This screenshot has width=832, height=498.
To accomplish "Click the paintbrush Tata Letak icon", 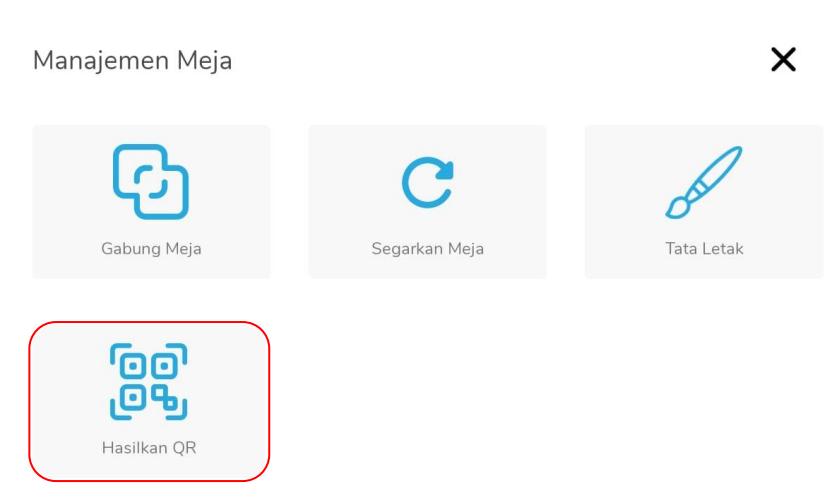I will point(704,182).
